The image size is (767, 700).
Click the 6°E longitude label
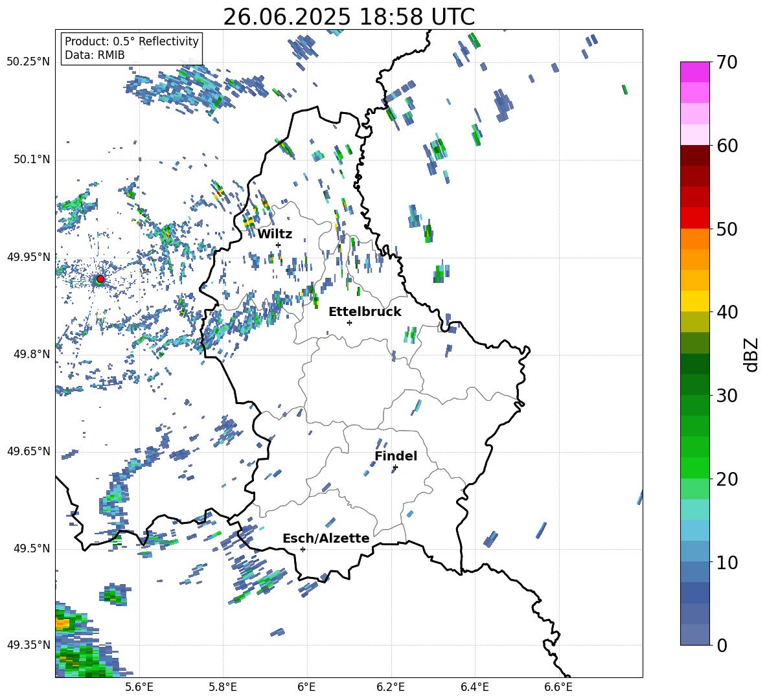(306, 687)
